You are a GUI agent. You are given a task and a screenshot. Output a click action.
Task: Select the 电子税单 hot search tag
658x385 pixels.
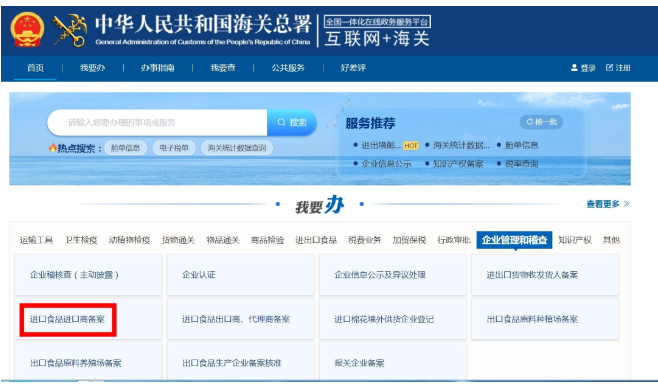click(x=174, y=148)
